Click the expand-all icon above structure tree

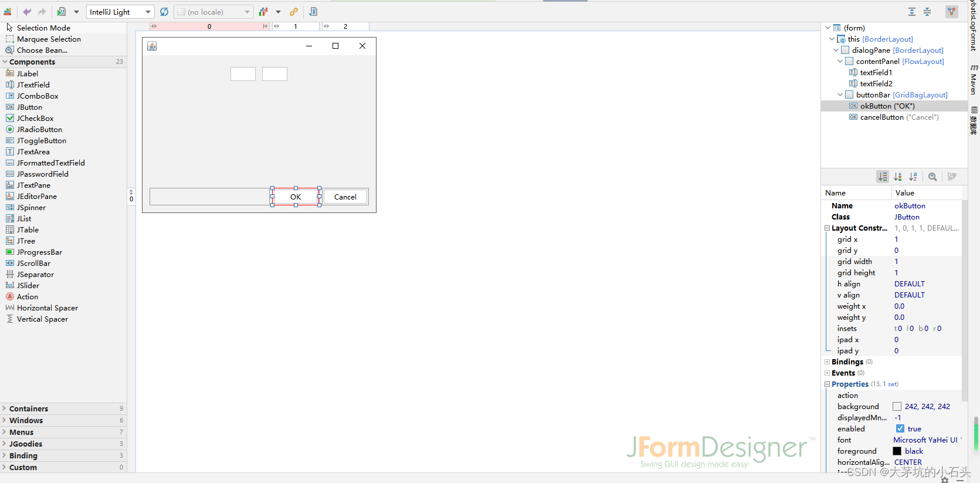point(912,12)
